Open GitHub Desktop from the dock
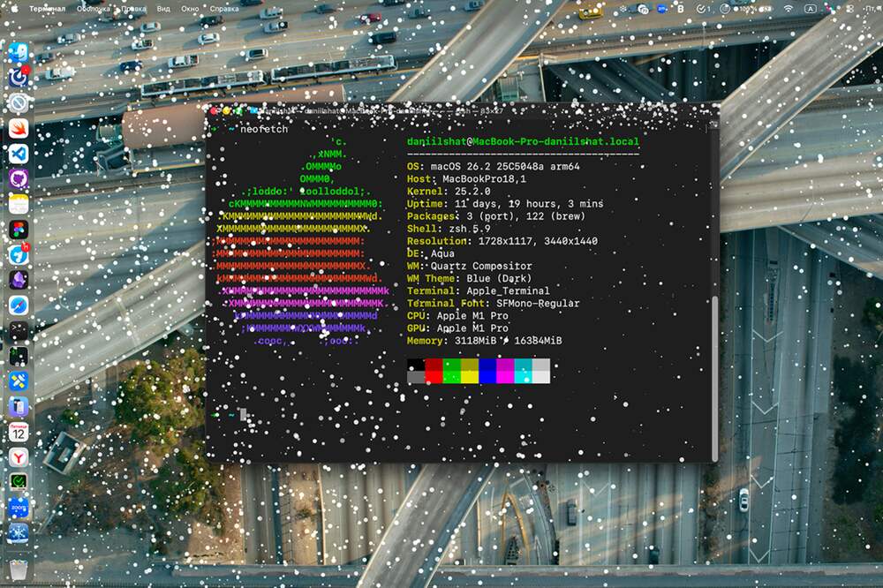Screen dimensions: 883x588 19,179
